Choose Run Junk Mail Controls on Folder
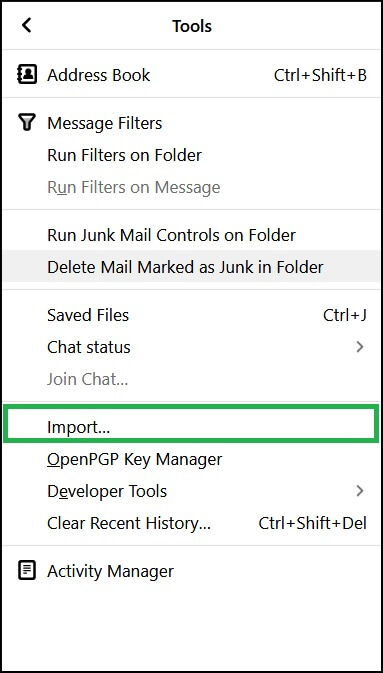Image resolution: width=383 pixels, height=673 pixels. click(192, 235)
